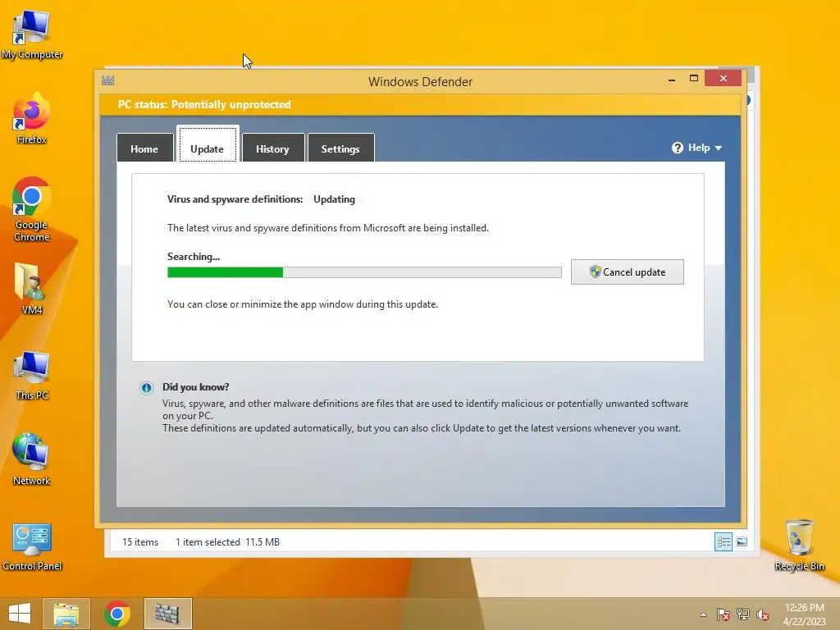Minimize the Windows Defender window
Screen dimensions: 840x630
[672, 79]
